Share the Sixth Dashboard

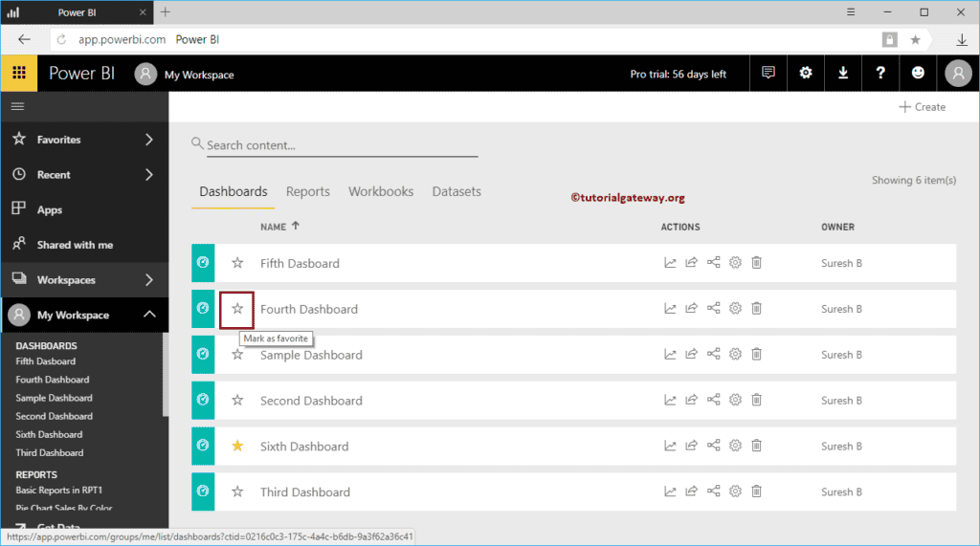pyautogui.click(x=691, y=446)
